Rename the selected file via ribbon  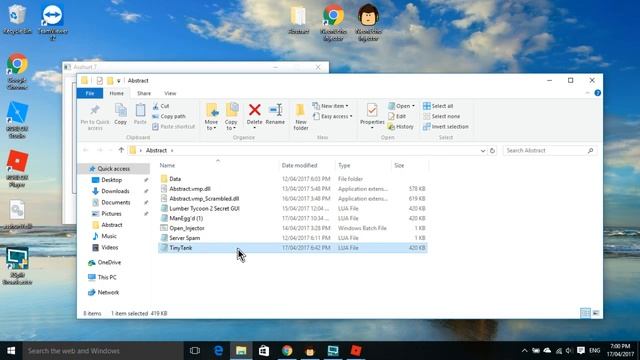pos(275,114)
